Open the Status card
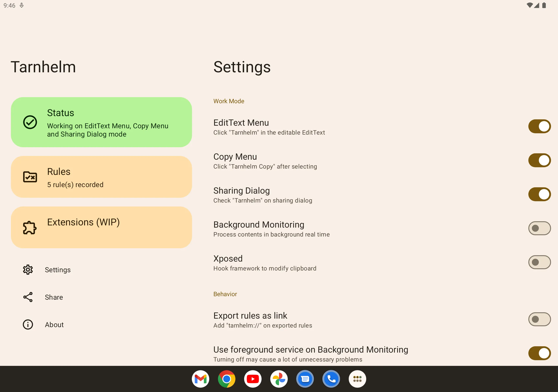This screenshot has height=392, width=558. (x=101, y=122)
